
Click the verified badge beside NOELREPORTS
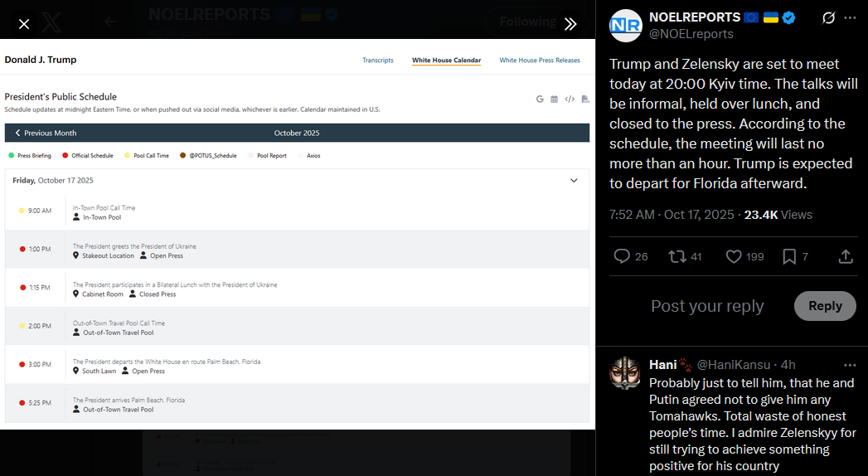coord(789,17)
